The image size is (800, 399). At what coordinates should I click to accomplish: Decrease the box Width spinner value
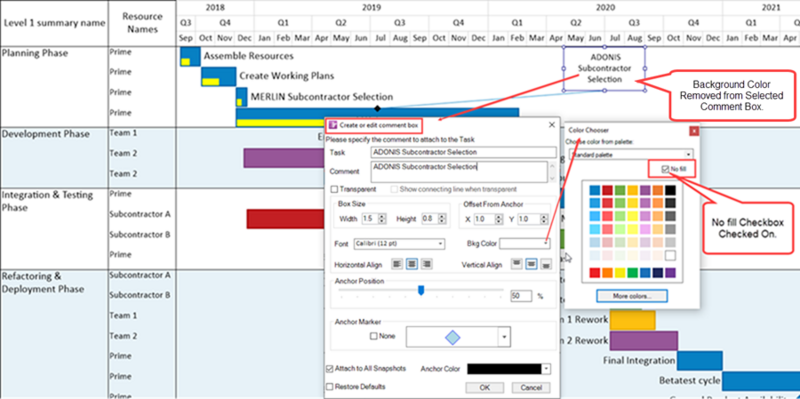tap(382, 222)
